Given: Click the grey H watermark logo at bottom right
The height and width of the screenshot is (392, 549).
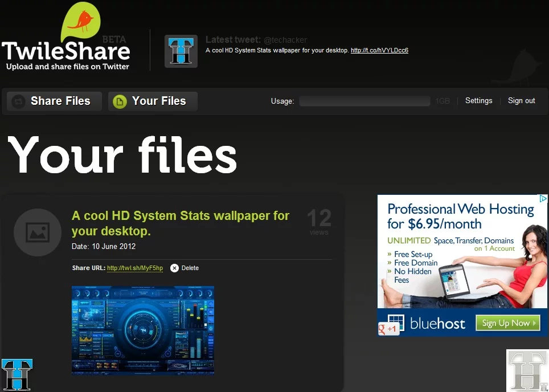Looking at the screenshot, I should pos(527,371).
